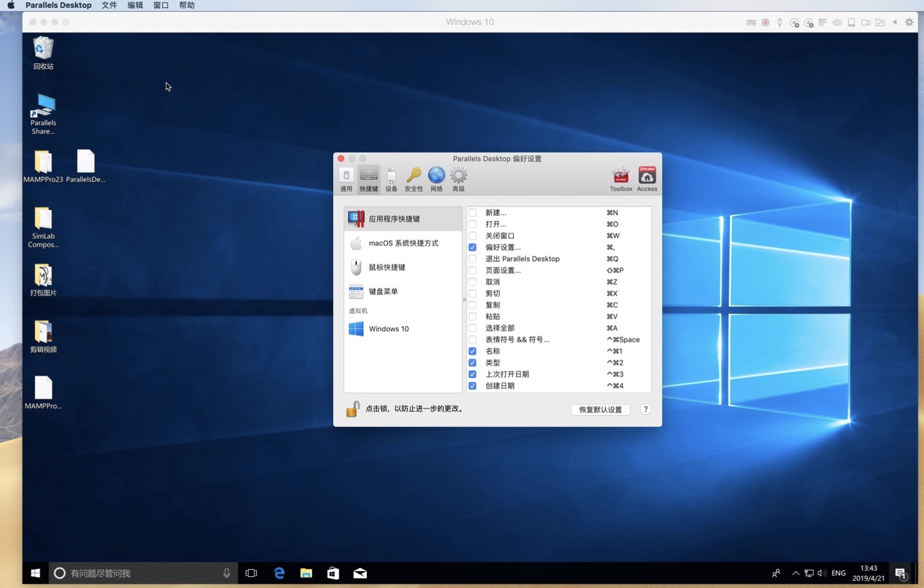This screenshot has height=588, width=924.
Task: Select macOS 系统快捷方式 in the sidebar
Action: click(x=403, y=243)
